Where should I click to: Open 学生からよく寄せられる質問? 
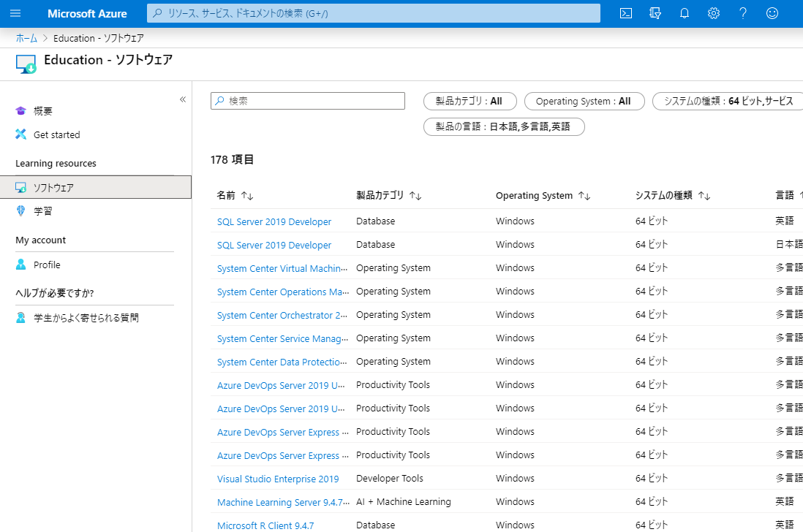point(86,318)
